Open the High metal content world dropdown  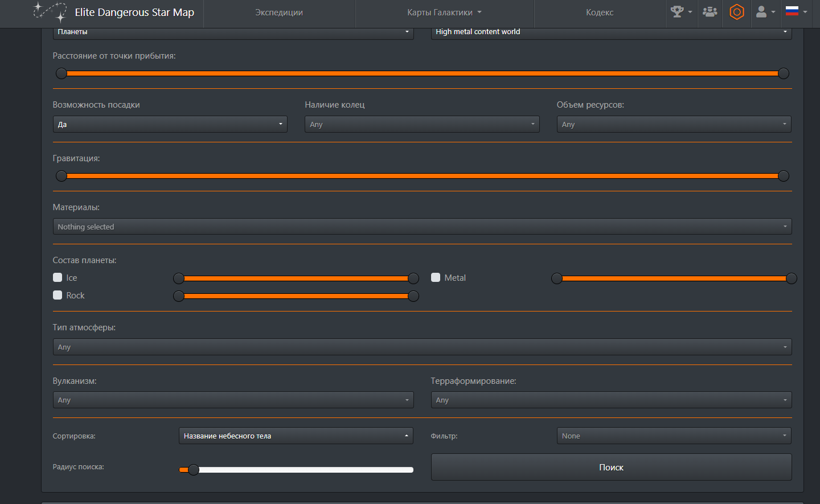pyautogui.click(x=611, y=32)
